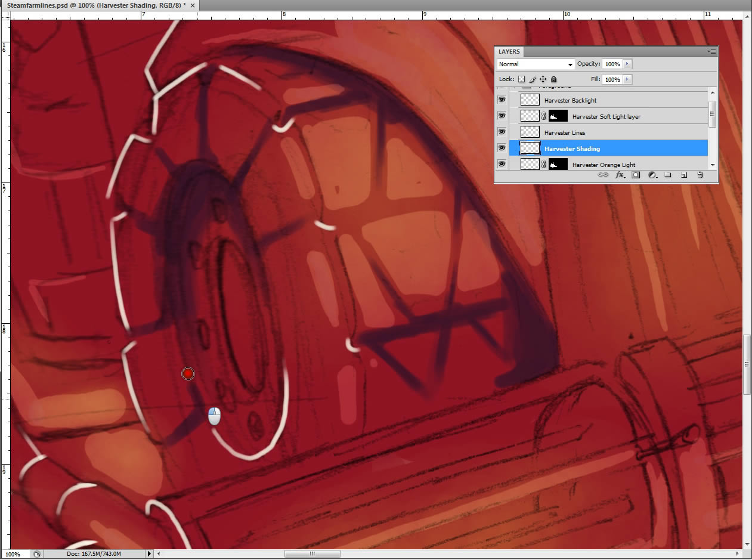The width and height of the screenshot is (752, 560).
Task: Select the LAYERS panel tab
Action: tap(509, 52)
